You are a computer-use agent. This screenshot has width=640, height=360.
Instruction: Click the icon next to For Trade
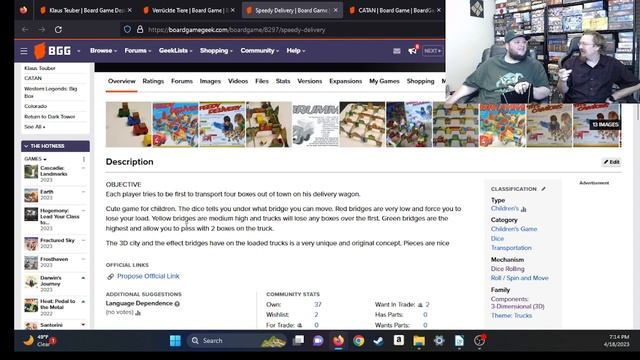(300, 325)
